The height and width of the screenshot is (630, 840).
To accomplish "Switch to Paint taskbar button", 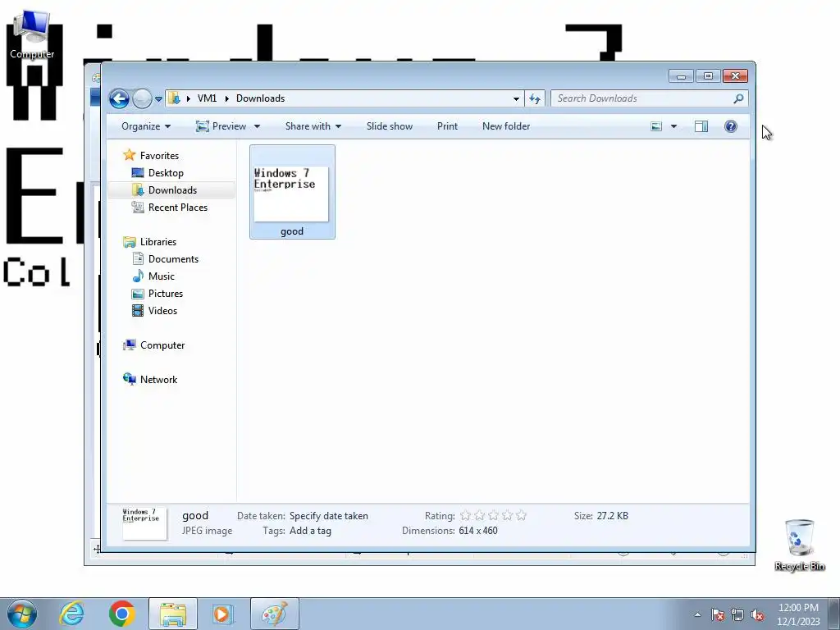I will click(x=274, y=614).
